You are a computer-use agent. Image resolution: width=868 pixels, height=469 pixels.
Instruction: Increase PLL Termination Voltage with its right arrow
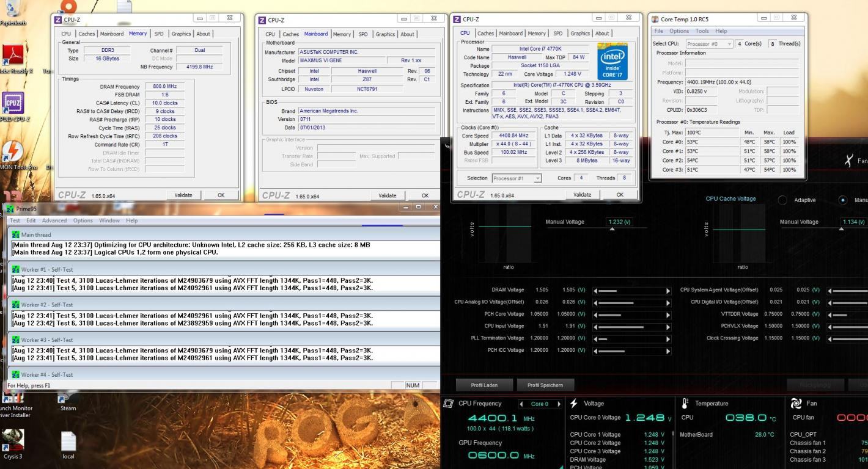pyautogui.click(x=668, y=338)
